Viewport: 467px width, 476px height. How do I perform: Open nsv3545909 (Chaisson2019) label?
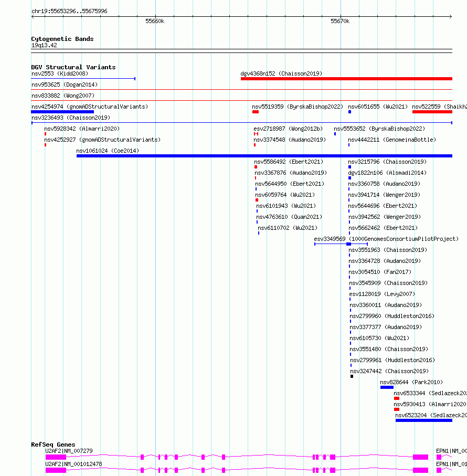(x=388, y=283)
